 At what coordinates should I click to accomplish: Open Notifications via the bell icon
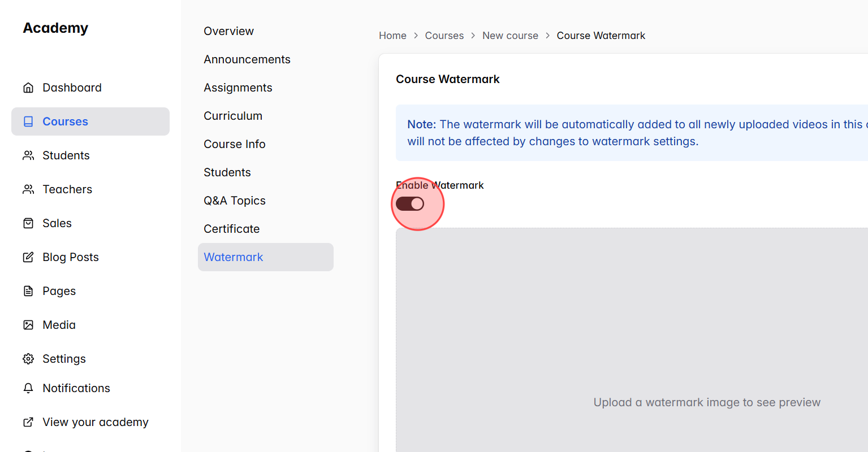pyautogui.click(x=28, y=388)
